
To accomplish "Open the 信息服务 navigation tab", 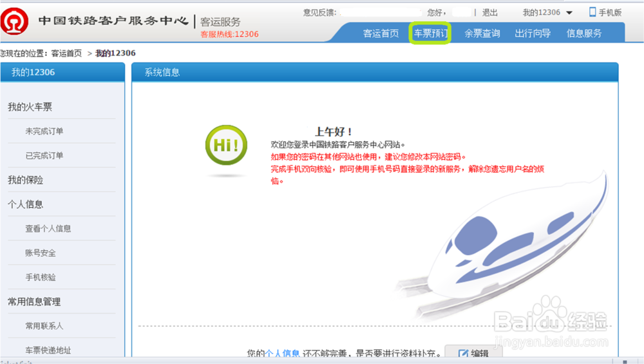I will [584, 34].
